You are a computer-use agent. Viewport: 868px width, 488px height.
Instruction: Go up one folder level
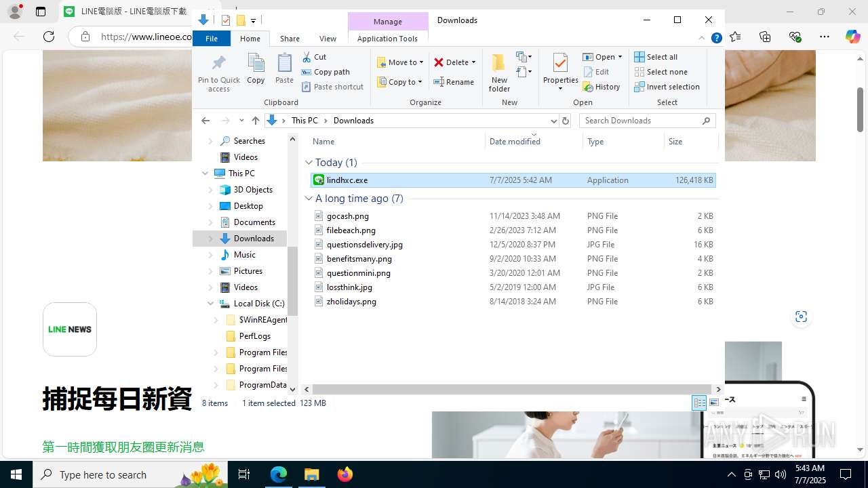pos(255,121)
